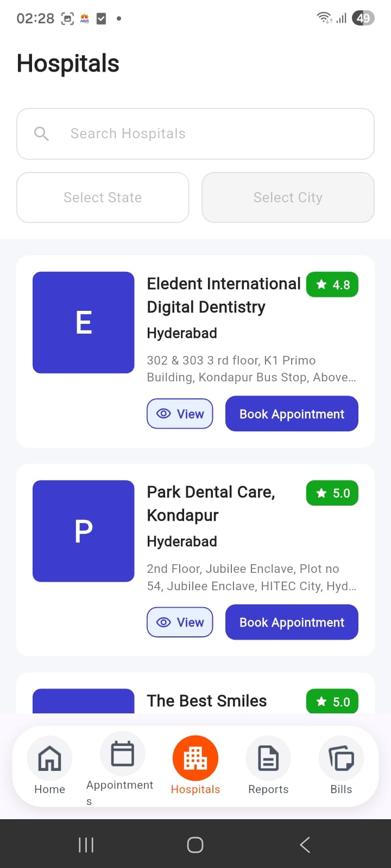Tap the search magnifier icon
391x868 pixels.
pyautogui.click(x=41, y=133)
